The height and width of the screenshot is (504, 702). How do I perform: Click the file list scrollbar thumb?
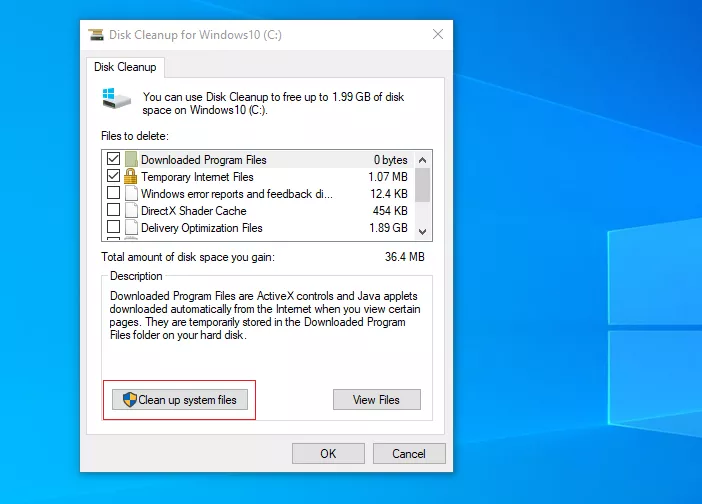point(422,185)
